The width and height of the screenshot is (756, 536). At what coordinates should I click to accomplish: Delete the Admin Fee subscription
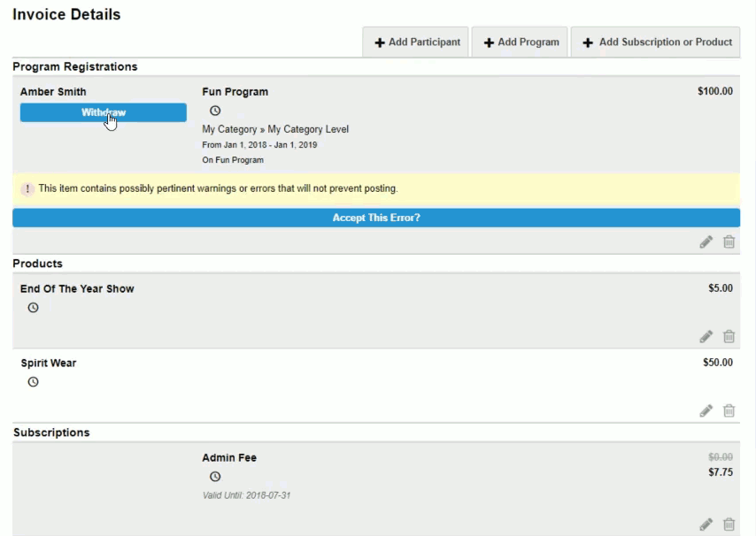(729, 524)
